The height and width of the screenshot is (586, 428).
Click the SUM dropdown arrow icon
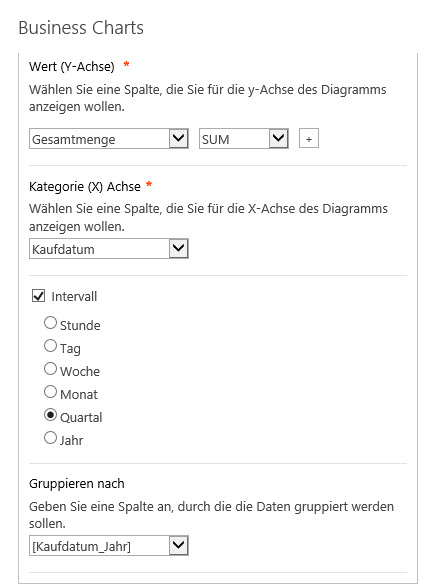[x=278, y=139]
